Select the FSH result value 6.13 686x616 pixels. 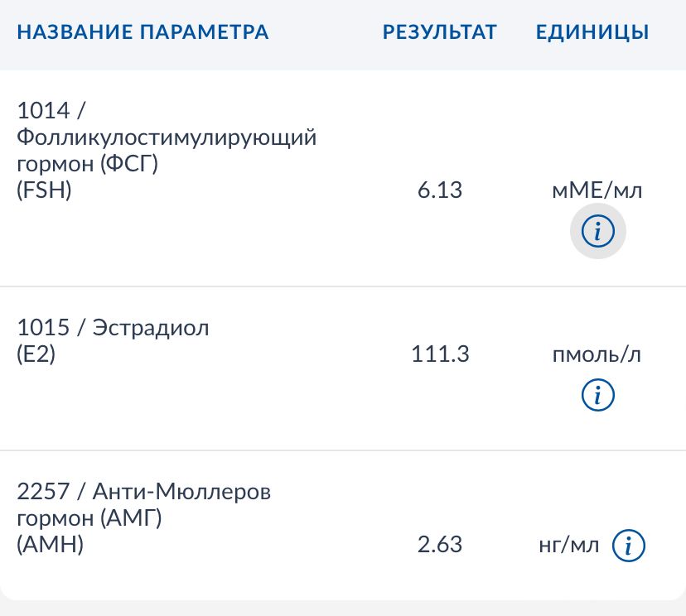tap(439, 190)
